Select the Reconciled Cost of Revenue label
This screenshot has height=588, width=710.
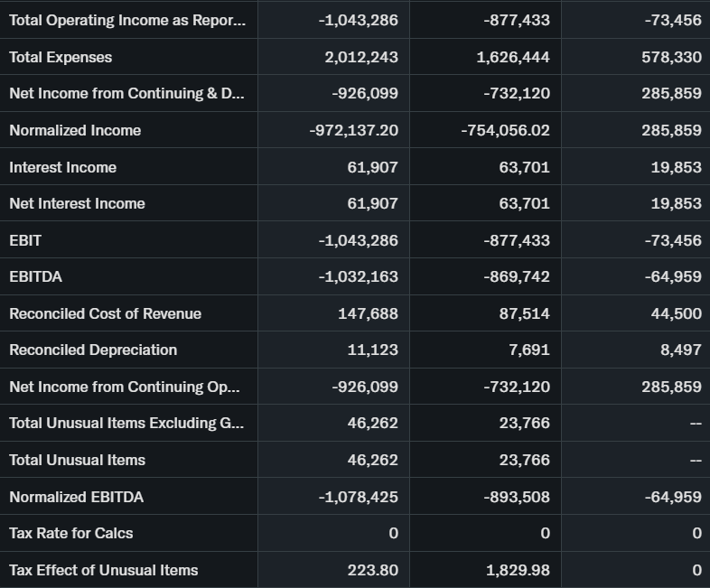pos(105,313)
